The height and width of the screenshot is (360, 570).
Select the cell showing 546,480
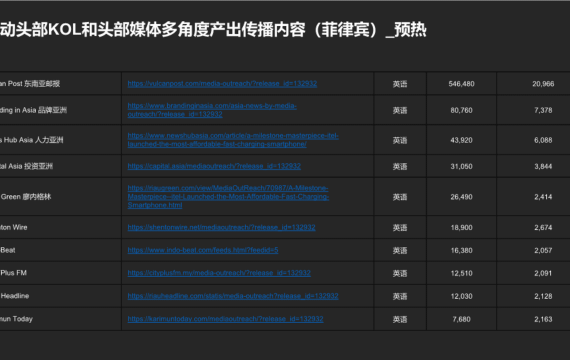[461, 84]
